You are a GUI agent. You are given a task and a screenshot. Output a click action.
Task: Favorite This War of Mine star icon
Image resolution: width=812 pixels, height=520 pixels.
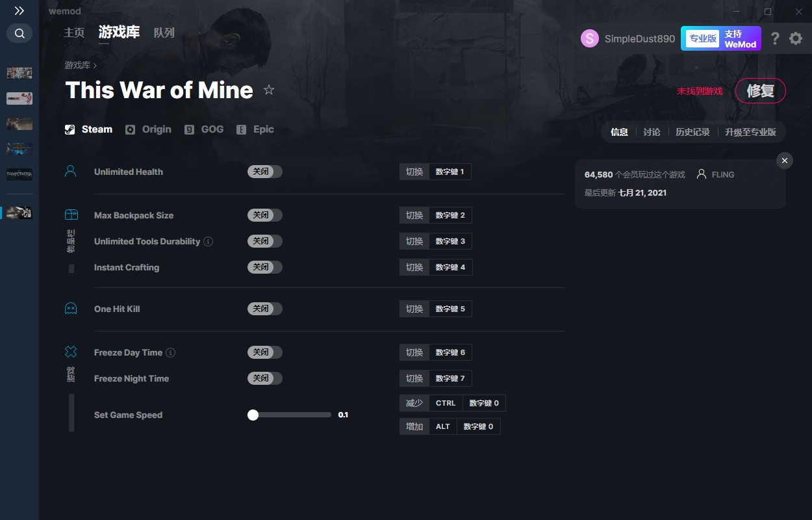269,90
